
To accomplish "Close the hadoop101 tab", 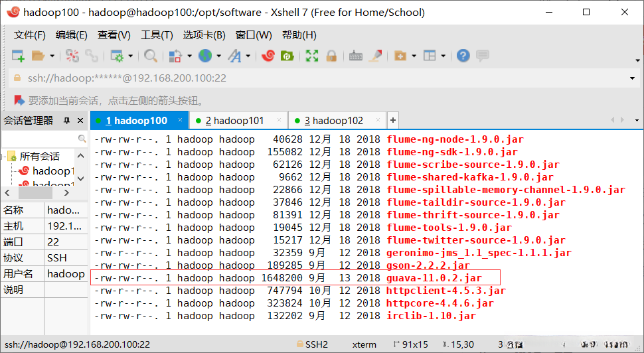I will tap(280, 120).
